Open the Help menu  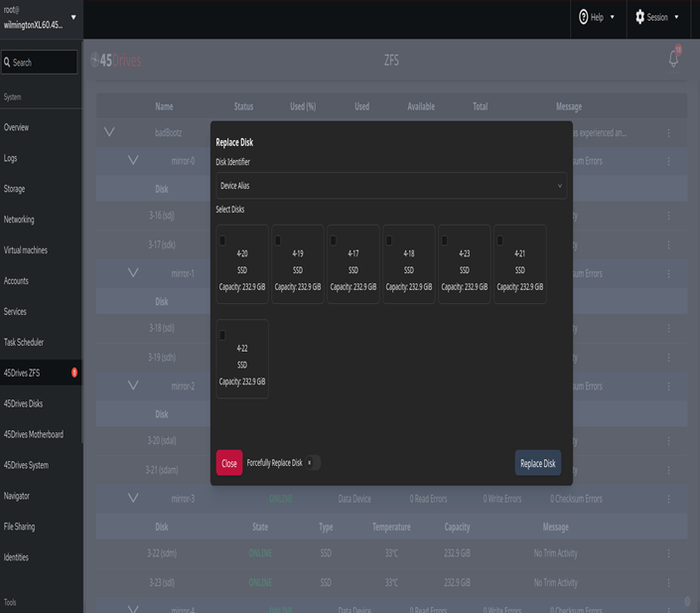(x=597, y=17)
